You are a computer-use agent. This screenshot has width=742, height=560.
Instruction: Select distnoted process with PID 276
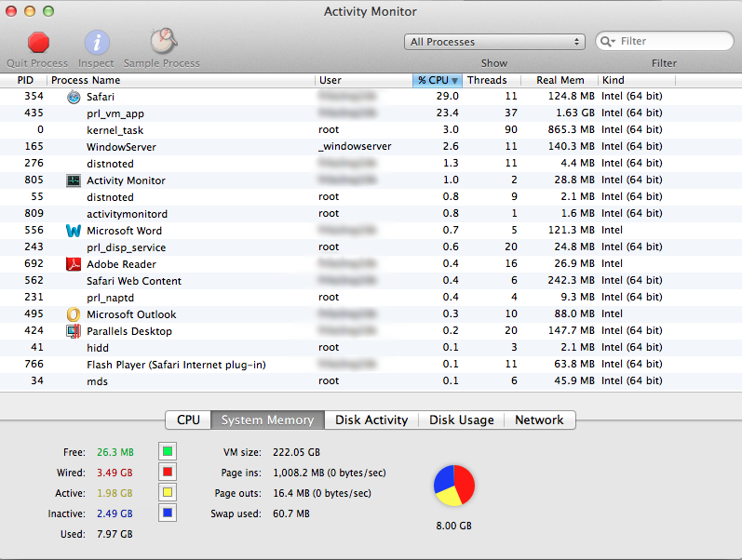click(x=371, y=164)
